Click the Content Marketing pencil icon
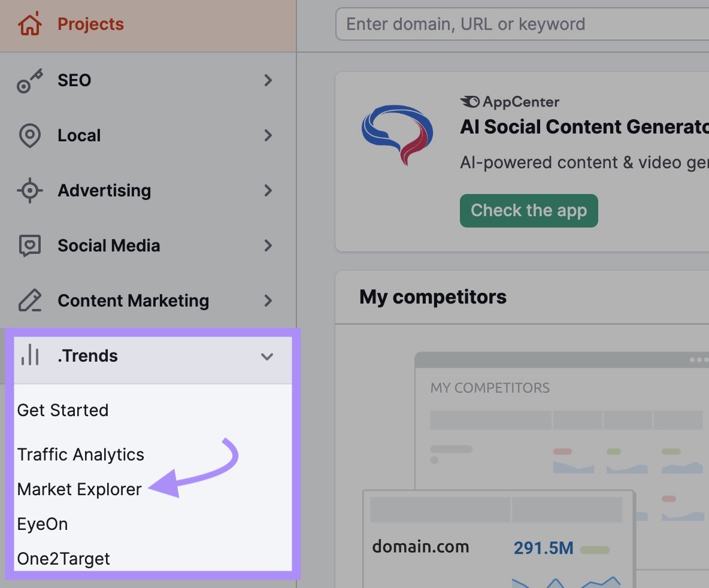This screenshot has height=588, width=709. coord(29,301)
